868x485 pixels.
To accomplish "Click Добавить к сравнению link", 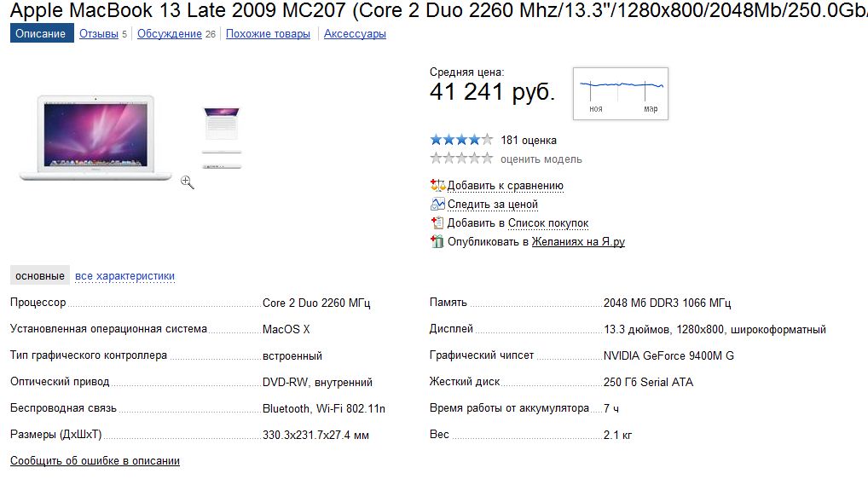I will tap(505, 186).
